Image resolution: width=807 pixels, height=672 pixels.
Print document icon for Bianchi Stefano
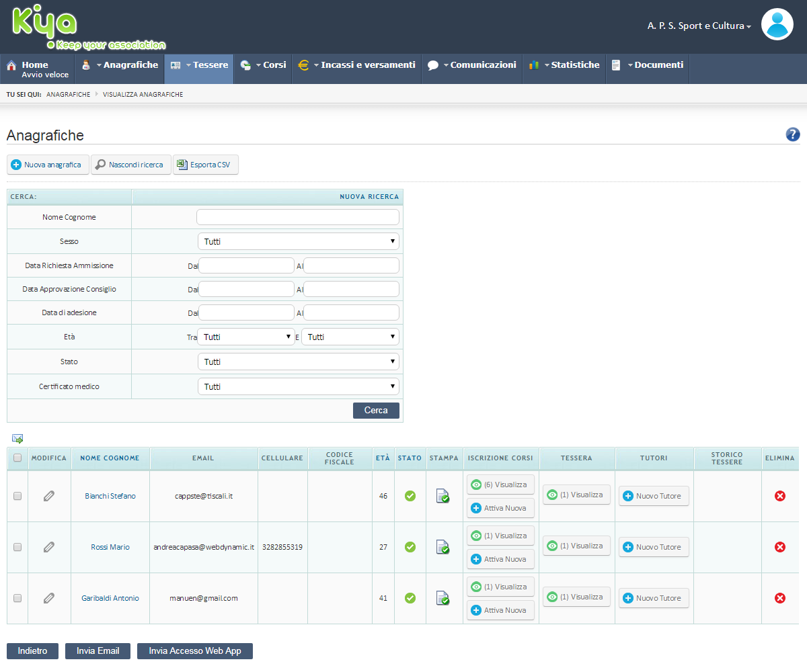443,496
